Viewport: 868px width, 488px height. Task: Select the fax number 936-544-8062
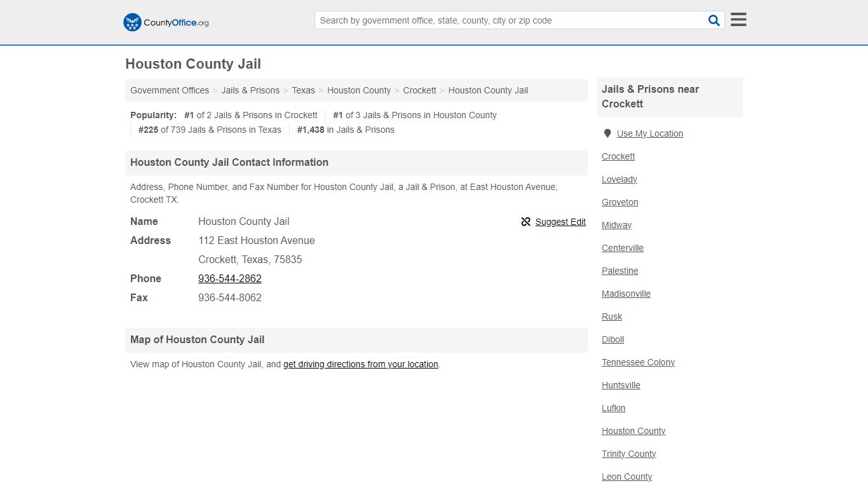tap(230, 297)
